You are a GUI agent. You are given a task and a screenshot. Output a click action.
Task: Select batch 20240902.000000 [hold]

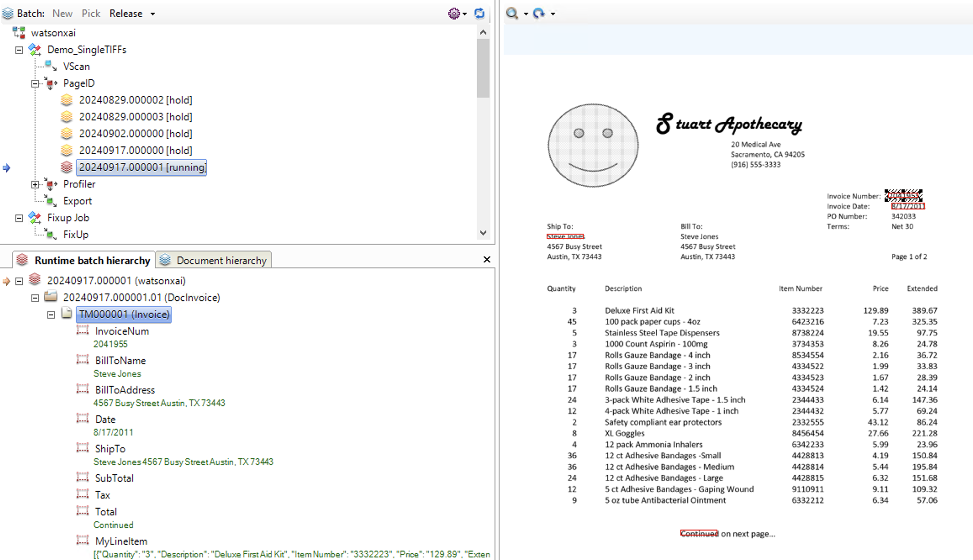tap(135, 134)
